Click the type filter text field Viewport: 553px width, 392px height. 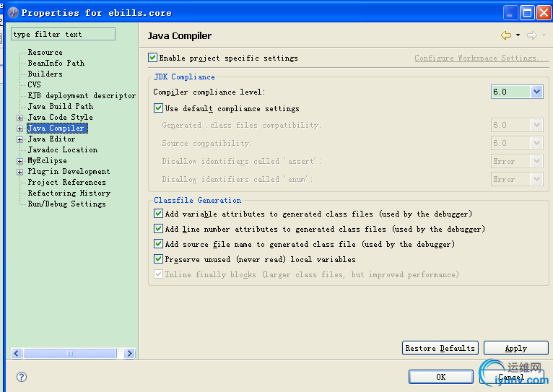(63, 34)
